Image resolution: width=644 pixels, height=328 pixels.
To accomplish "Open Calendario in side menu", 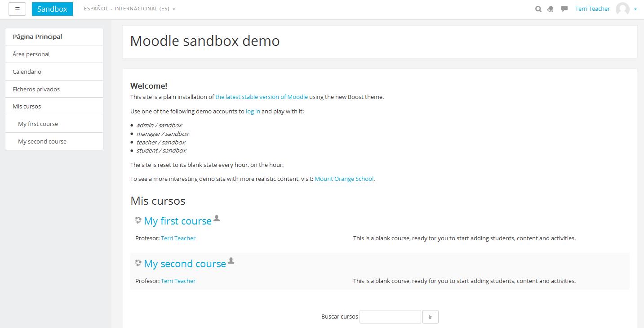I will pyautogui.click(x=27, y=72).
